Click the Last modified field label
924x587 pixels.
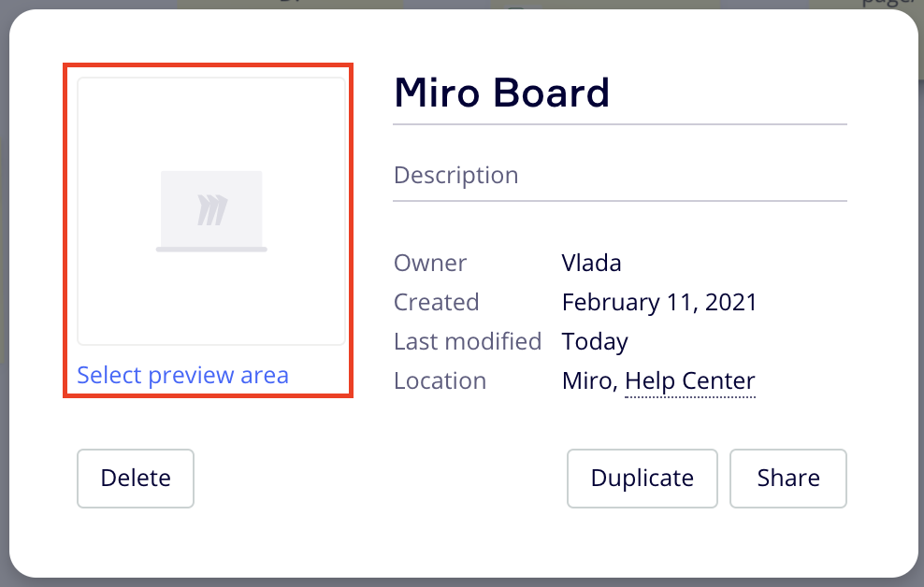click(467, 341)
